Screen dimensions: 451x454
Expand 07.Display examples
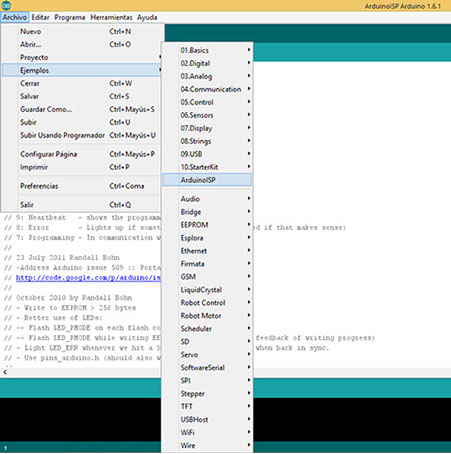[x=207, y=128]
